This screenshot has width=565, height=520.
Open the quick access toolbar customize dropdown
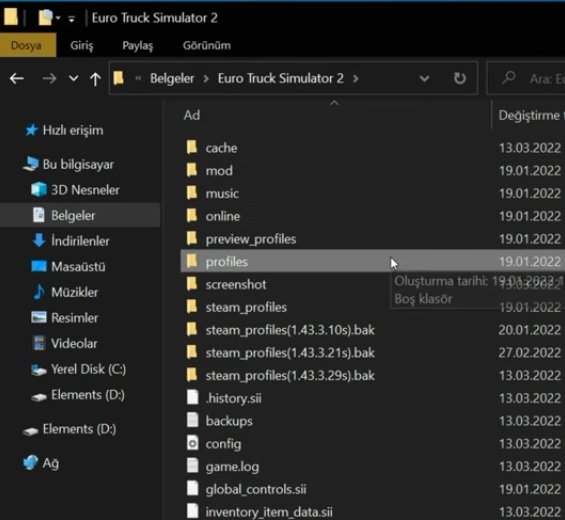71,19
